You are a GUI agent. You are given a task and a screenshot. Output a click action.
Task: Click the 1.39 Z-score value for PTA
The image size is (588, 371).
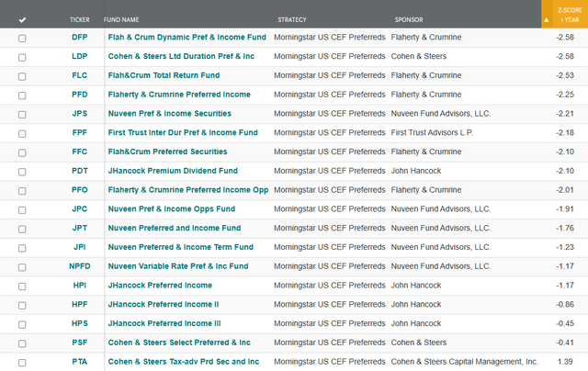click(565, 362)
